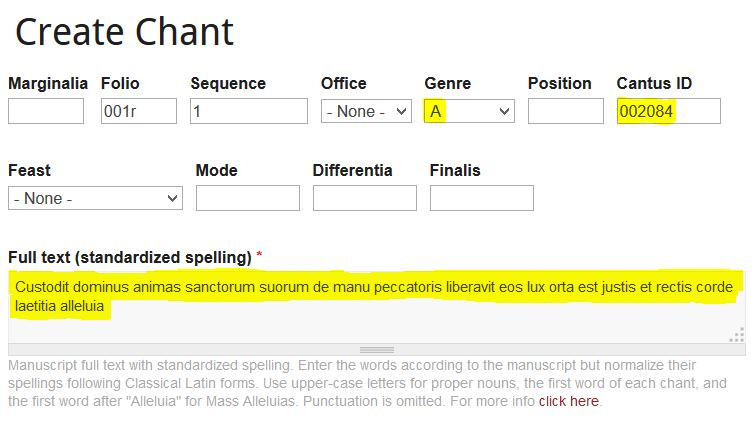Click the textarea corner resize grip

coord(738,335)
